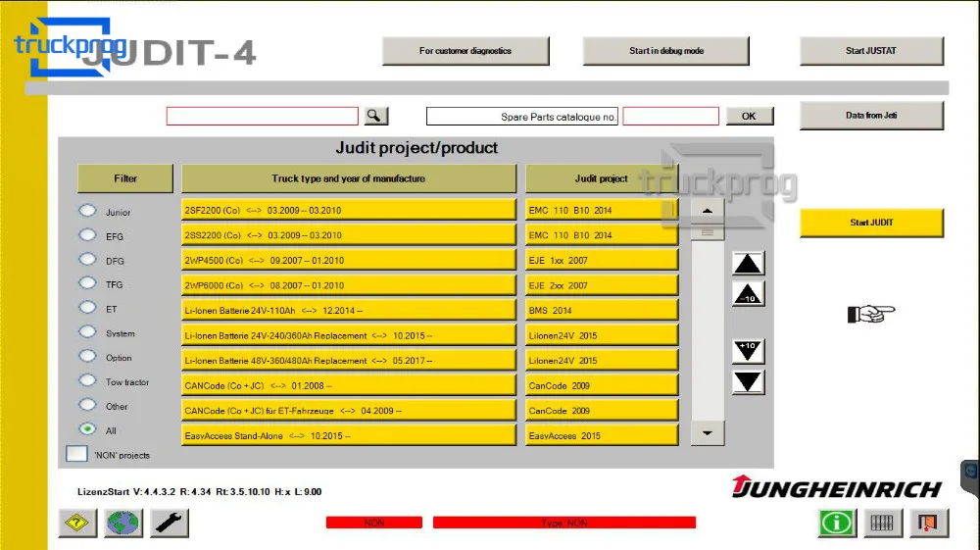Select CANCode (Co + JC) 01.2008 row

pyautogui.click(x=349, y=385)
